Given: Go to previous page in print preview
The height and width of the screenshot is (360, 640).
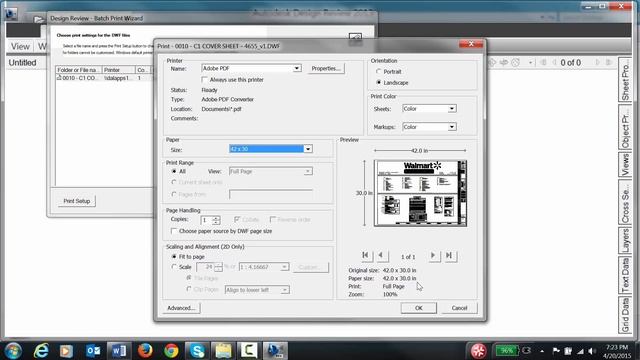Looking at the screenshot, I should pos(381,256).
